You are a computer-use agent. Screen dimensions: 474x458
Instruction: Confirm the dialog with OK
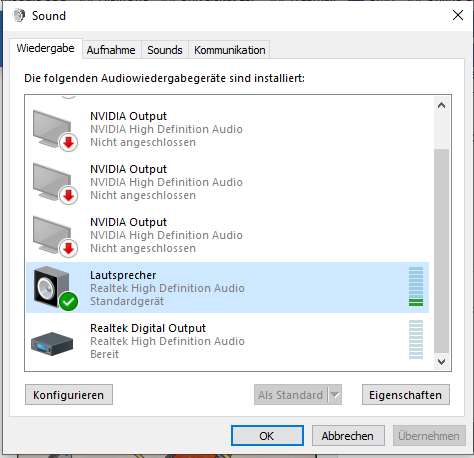267,436
